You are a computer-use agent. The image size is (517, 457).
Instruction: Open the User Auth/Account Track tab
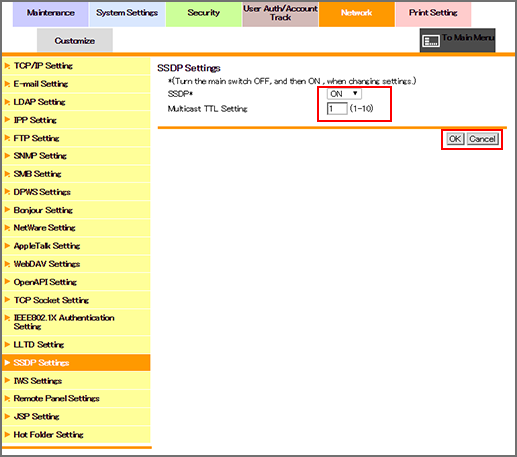click(x=280, y=14)
